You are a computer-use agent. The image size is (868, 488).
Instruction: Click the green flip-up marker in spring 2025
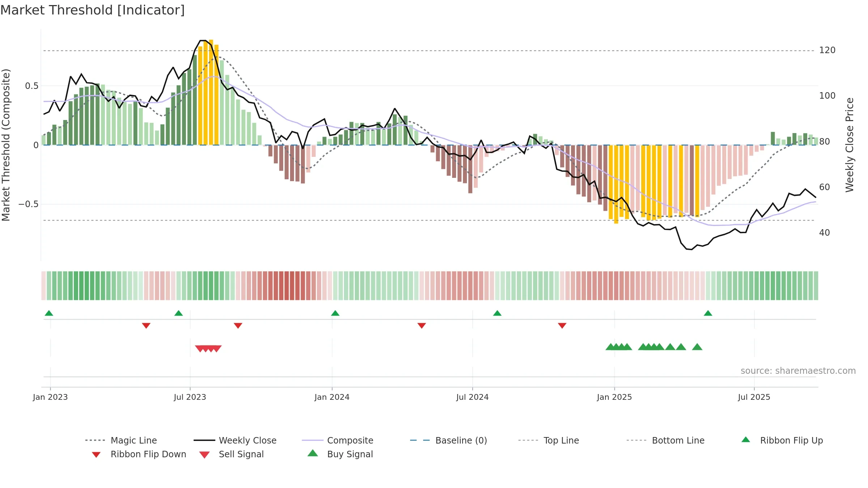point(708,313)
